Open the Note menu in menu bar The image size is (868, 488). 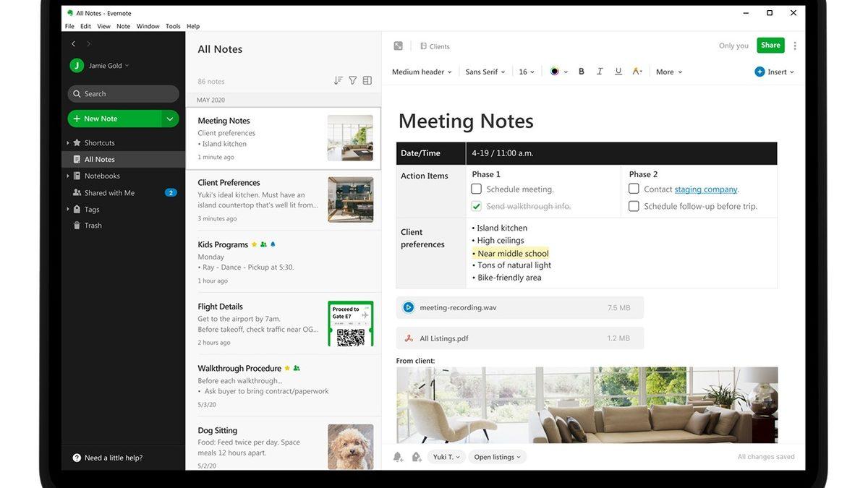pos(124,26)
